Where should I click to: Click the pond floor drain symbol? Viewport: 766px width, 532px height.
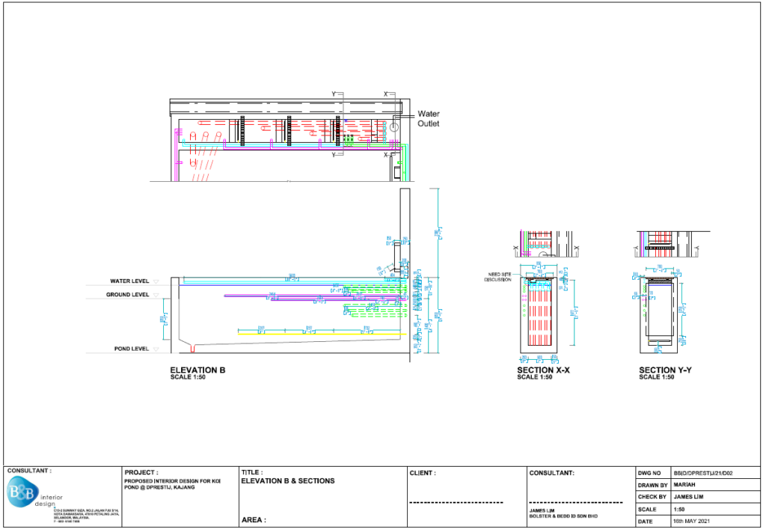(x=193, y=348)
